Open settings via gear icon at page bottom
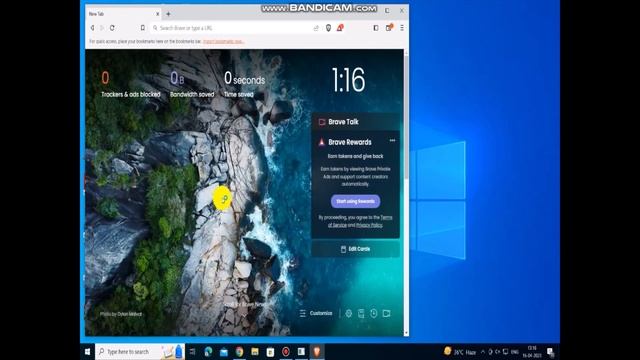Image resolution: width=640 pixels, height=360 pixels. (x=349, y=313)
